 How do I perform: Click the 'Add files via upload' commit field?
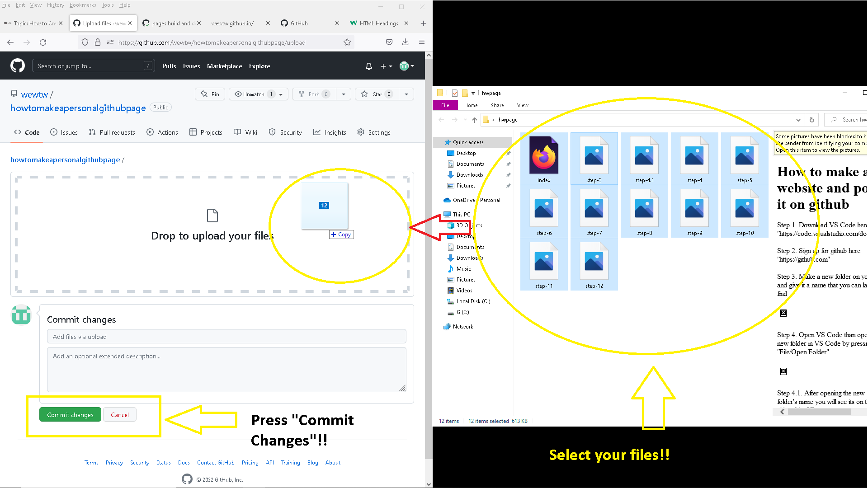[x=226, y=337]
